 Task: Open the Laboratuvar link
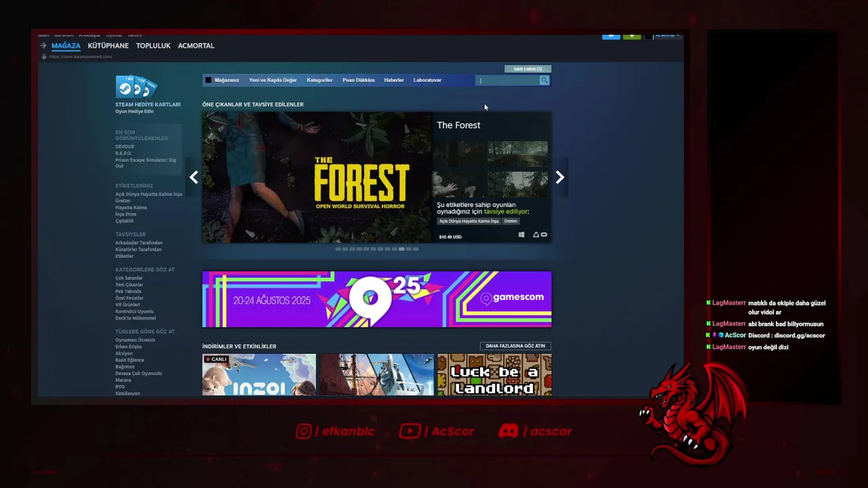point(427,80)
